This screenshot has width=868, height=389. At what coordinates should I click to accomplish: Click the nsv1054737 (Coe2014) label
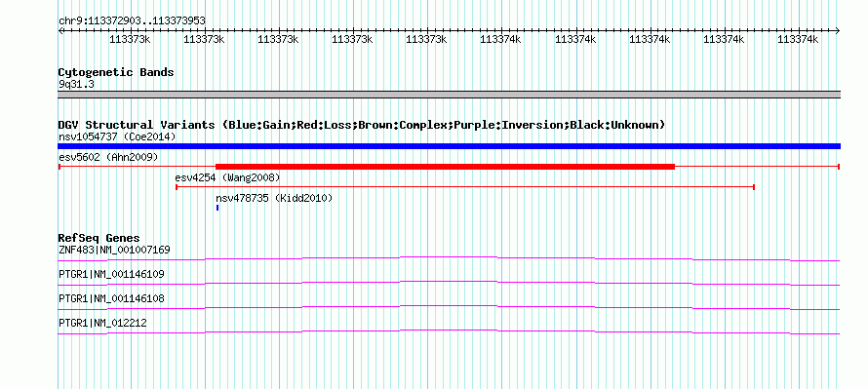pos(117,136)
